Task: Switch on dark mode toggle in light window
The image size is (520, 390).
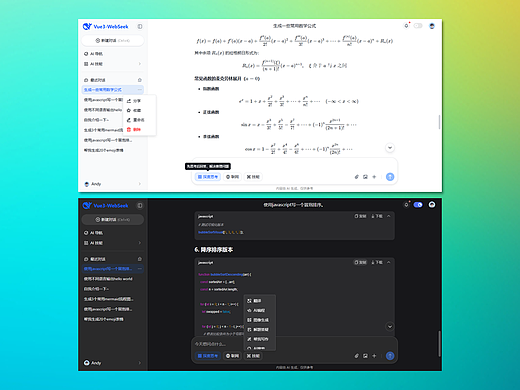Action: [418, 26]
